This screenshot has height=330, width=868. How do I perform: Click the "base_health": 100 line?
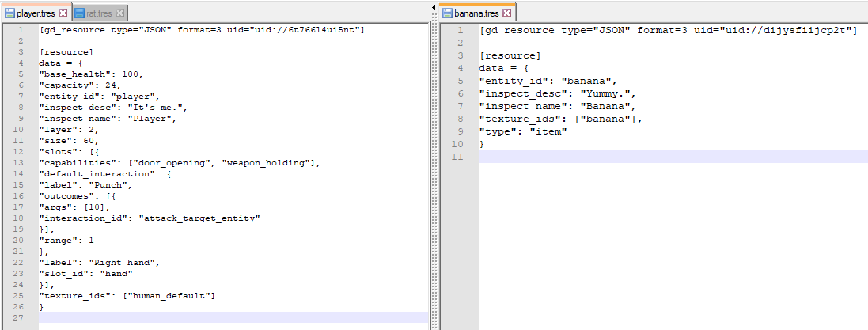click(91, 74)
